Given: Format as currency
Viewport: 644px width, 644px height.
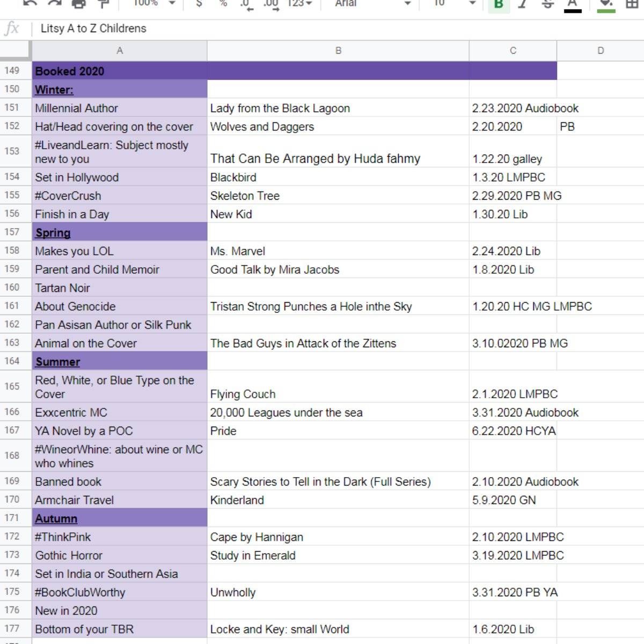Looking at the screenshot, I should [x=199, y=3].
